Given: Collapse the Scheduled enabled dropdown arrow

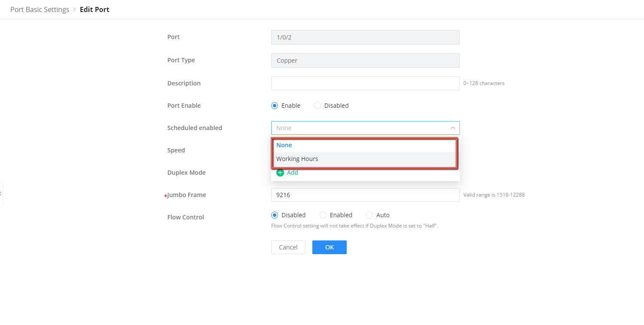Looking at the screenshot, I should (453, 128).
